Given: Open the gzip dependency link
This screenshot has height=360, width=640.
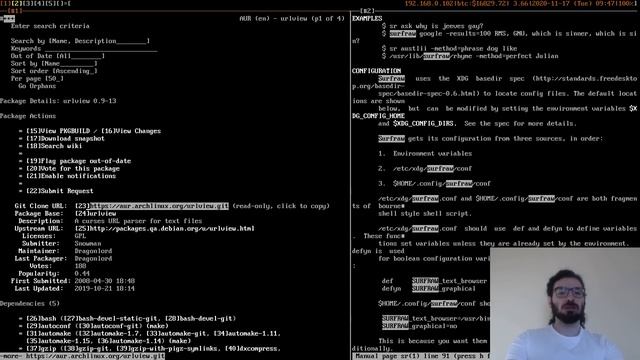Looking at the screenshot, I should (x=41, y=349).
